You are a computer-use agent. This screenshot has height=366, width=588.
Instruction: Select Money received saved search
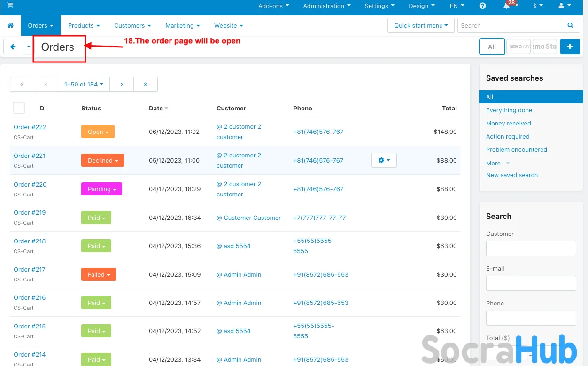pos(508,123)
